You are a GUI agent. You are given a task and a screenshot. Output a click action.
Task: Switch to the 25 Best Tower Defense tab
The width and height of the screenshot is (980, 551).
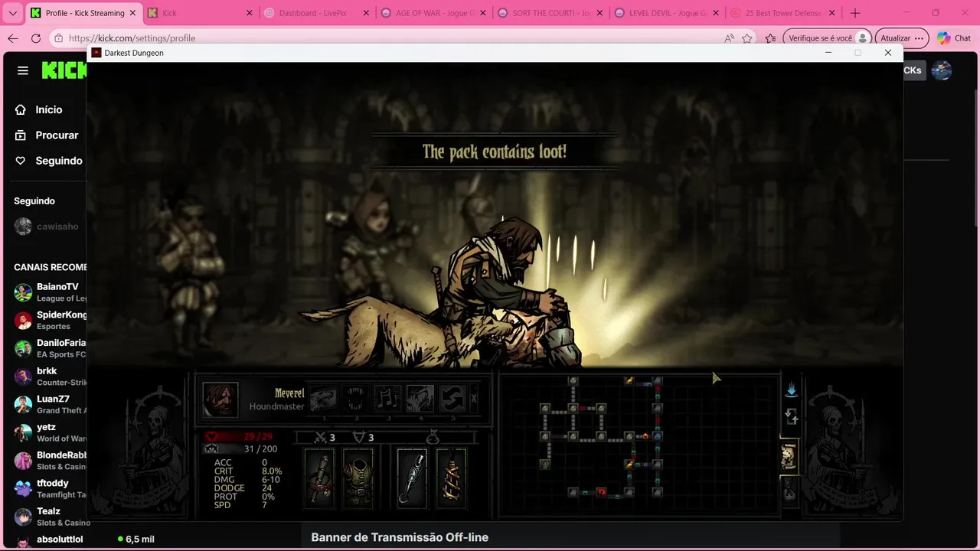tap(782, 13)
